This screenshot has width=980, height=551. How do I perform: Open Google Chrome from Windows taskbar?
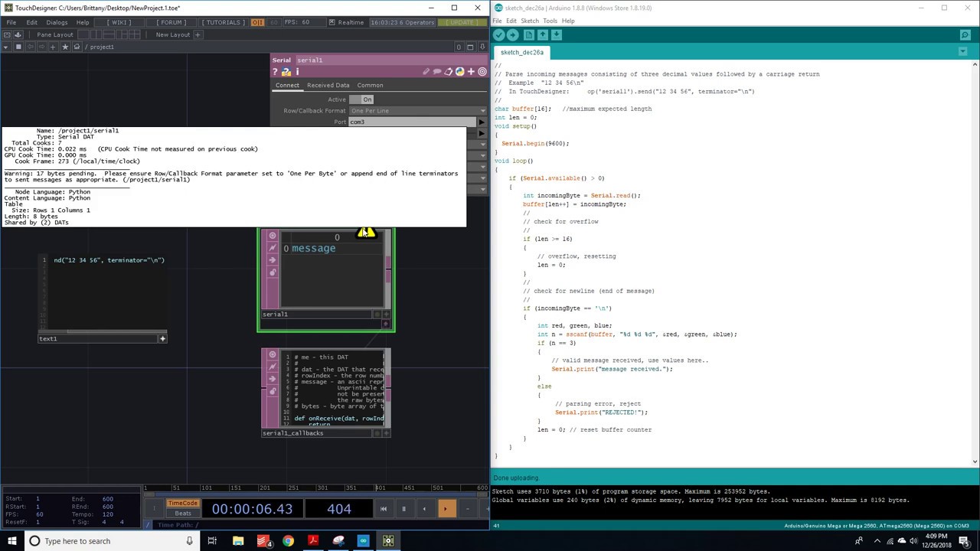288,541
